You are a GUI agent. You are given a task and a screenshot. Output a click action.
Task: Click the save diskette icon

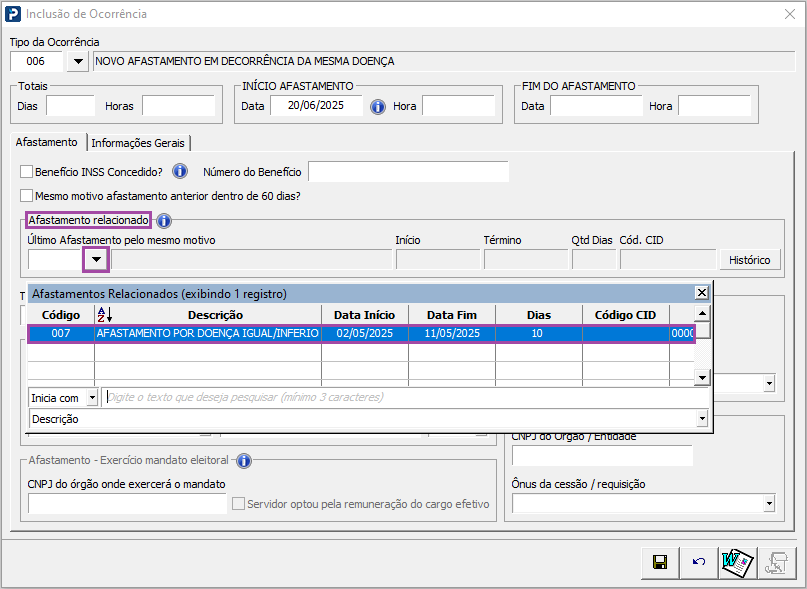coord(660,562)
